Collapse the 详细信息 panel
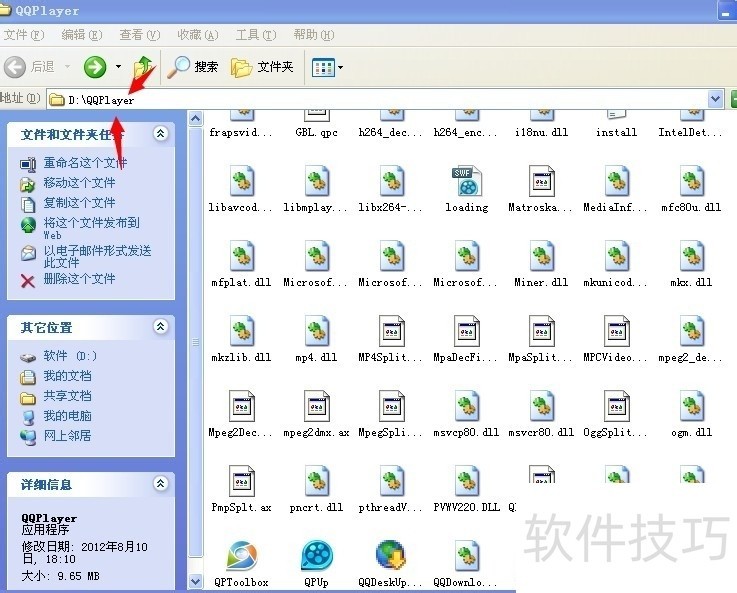The height and width of the screenshot is (593, 737). pos(160,484)
